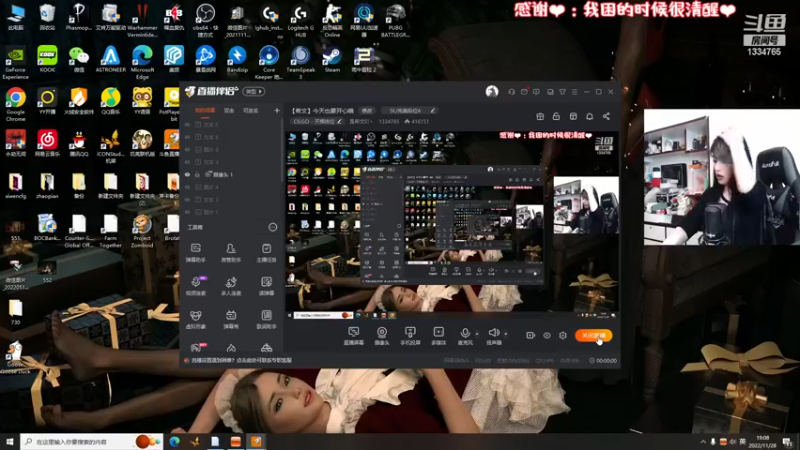Open 主播任务 tool in toolbox
Image resolution: width=800 pixels, height=450 pixels.
pyautogui.click(x=266, y=253)
